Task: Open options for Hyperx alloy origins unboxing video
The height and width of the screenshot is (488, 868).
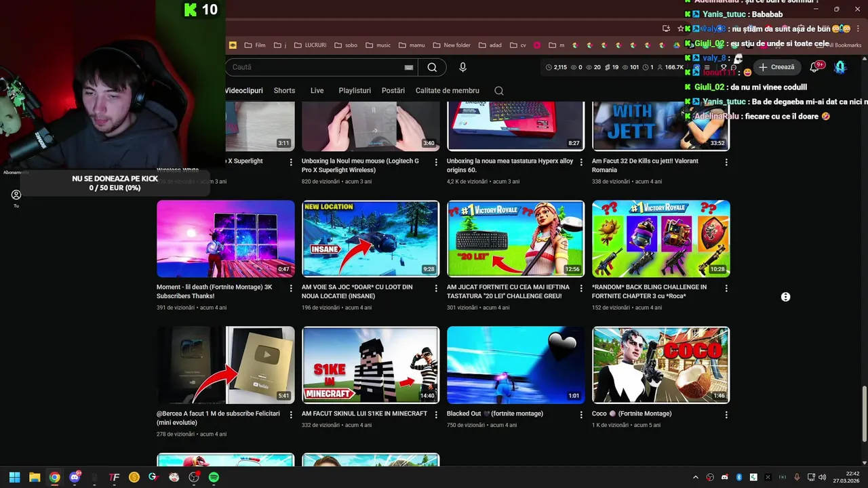Action: tap(581, 163)
